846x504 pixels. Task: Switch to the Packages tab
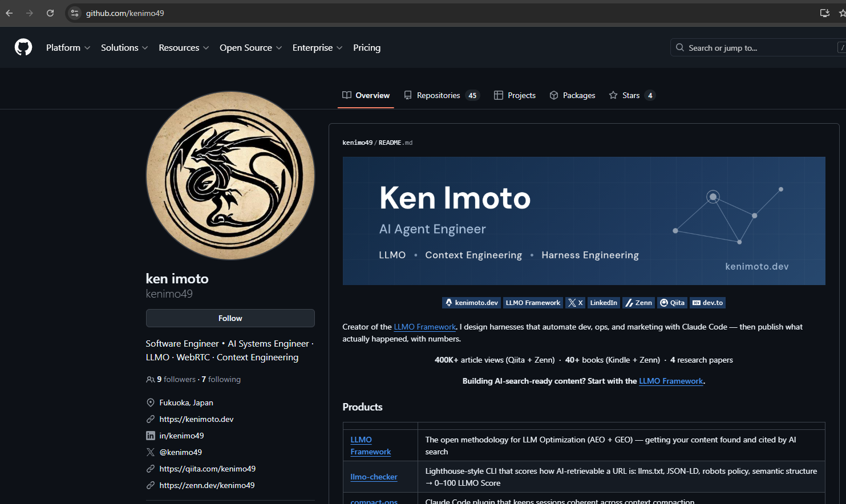[x=572, y=95]
